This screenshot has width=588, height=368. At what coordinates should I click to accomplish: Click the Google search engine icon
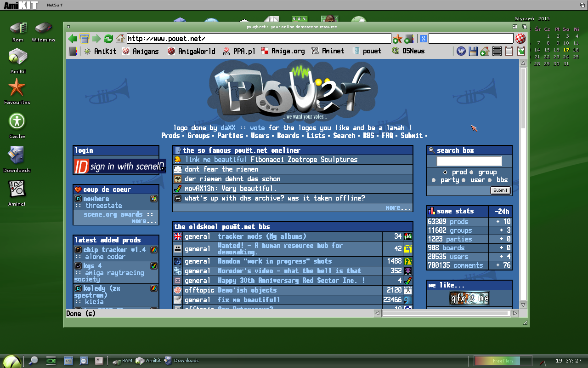(x=424, y=39)
